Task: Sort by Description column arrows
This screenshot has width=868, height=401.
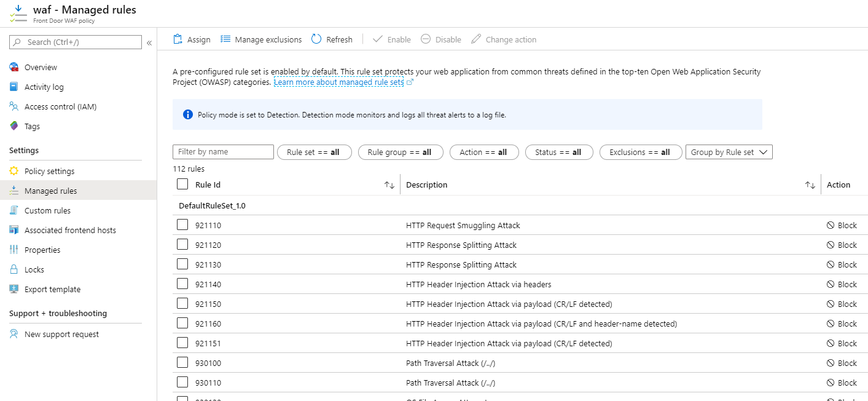Action: [810, 185]
